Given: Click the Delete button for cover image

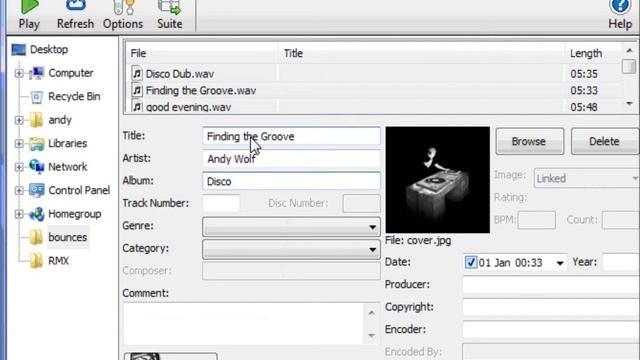Looking at the screenshot, I should click(604, 141).
